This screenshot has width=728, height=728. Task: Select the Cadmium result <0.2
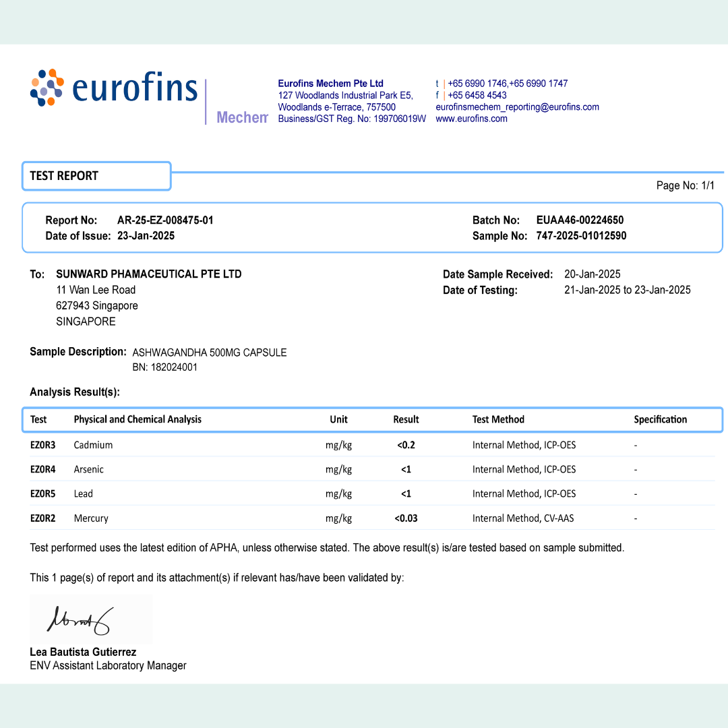coord(406,445)
